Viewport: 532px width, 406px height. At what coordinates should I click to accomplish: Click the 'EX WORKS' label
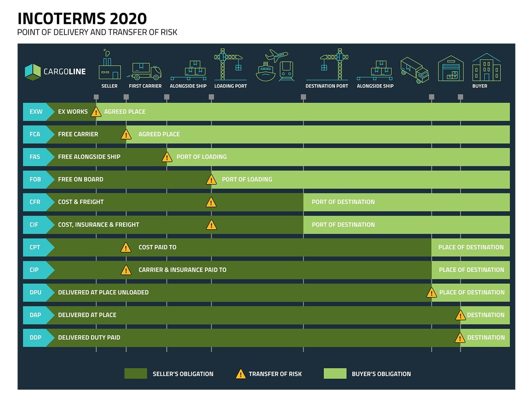pyautogui.click(x=73, y=112)
